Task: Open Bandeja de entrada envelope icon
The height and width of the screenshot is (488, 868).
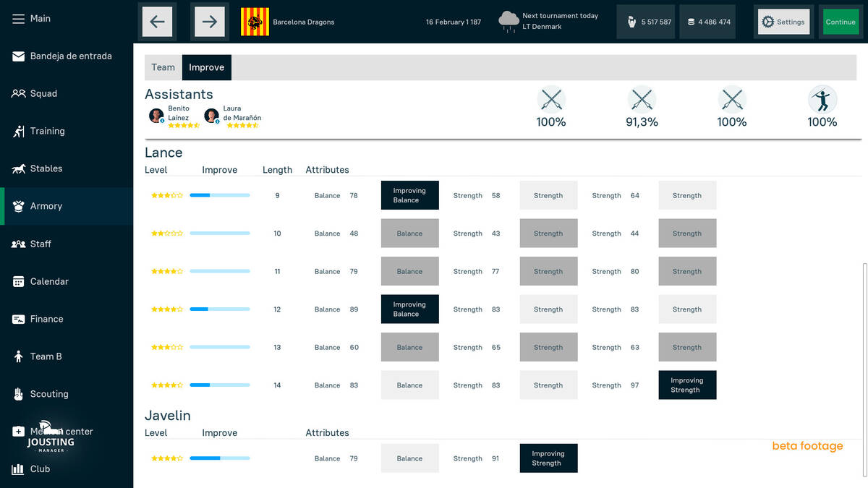Action: click(x=18, y=56)
